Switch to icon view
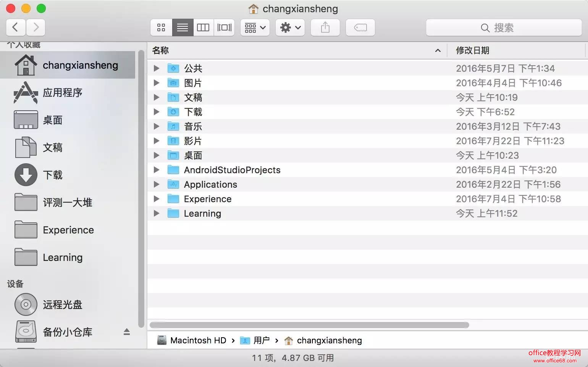Screen dimensions: 588x367 (161, 27)
